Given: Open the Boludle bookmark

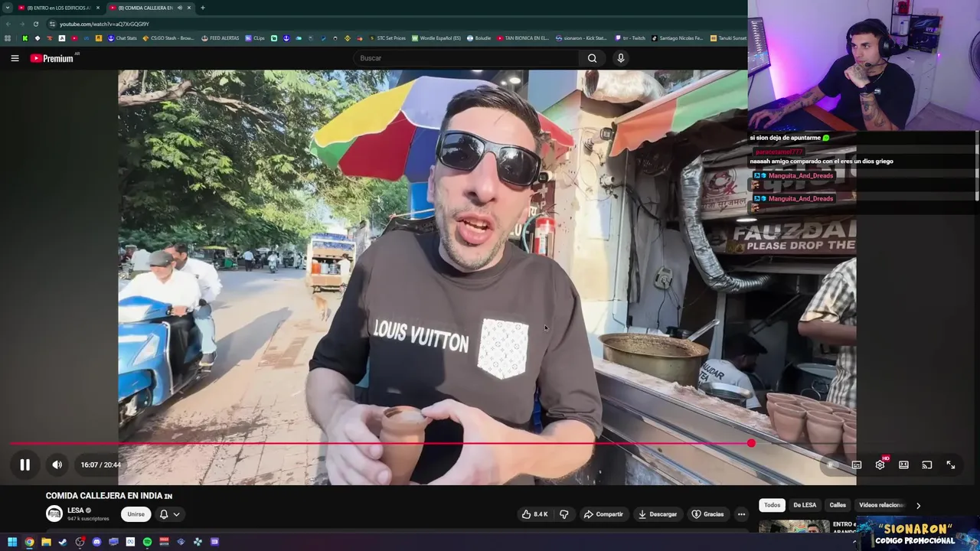Looking at the screenshot, I should point(479,37).
